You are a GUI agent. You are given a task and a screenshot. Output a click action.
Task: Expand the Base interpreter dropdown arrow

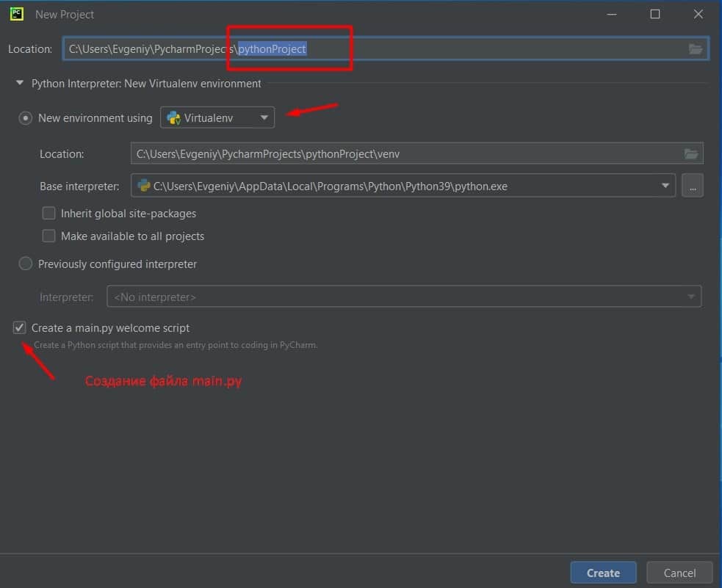point(665,186)
